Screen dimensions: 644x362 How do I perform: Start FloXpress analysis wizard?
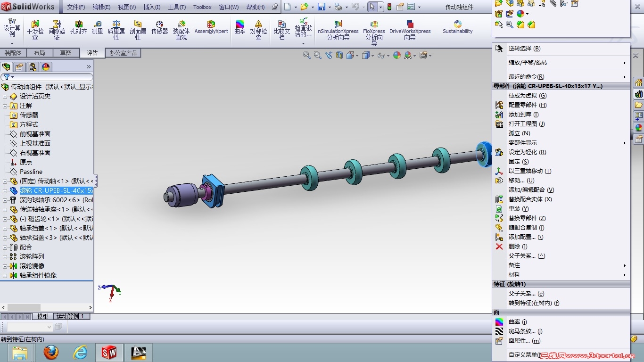[374, 32]
